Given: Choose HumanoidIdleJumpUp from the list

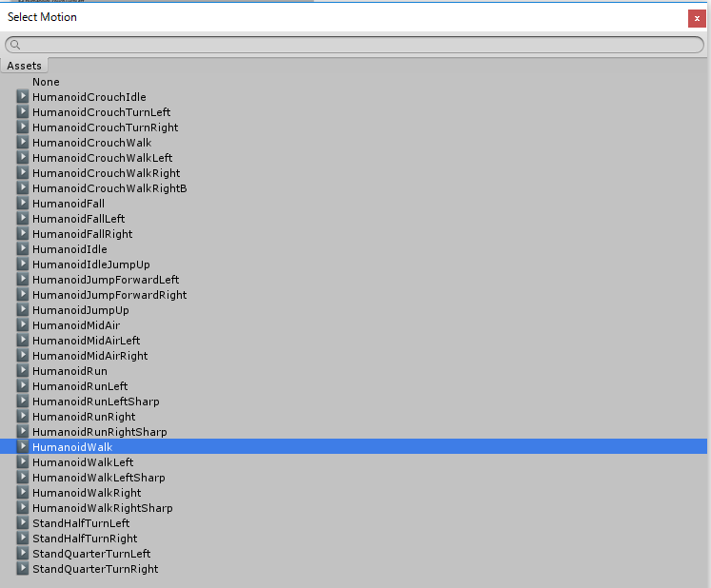Looking at the screenshot, I should pos(90,265).
